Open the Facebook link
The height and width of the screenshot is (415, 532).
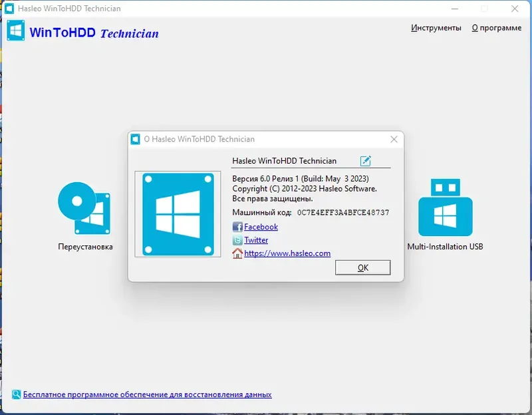coord(260,227)
